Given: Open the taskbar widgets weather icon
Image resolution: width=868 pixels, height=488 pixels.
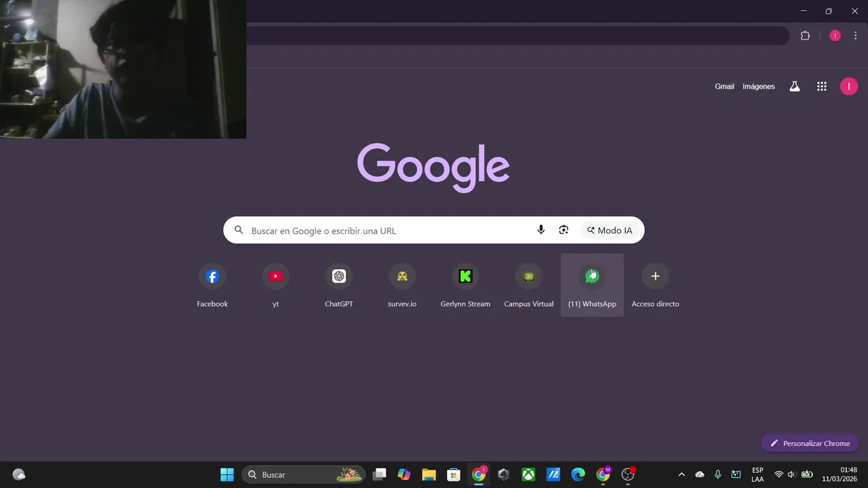Looking at the screenshot, I should click(19, 474).
